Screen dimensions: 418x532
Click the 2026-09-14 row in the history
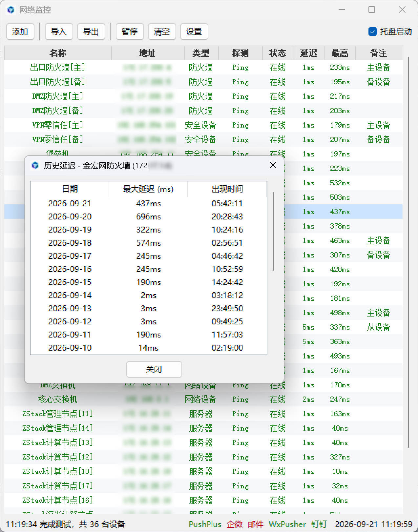pos(149,295)
